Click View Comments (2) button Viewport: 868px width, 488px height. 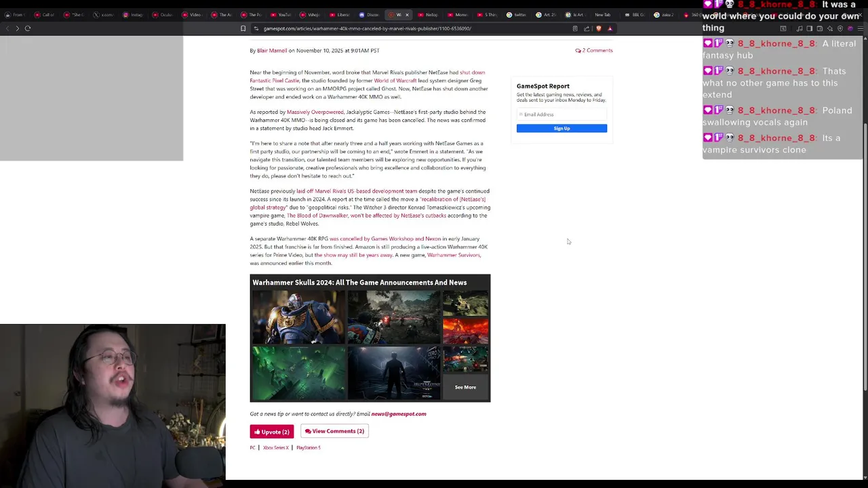[x=334, y=431]
